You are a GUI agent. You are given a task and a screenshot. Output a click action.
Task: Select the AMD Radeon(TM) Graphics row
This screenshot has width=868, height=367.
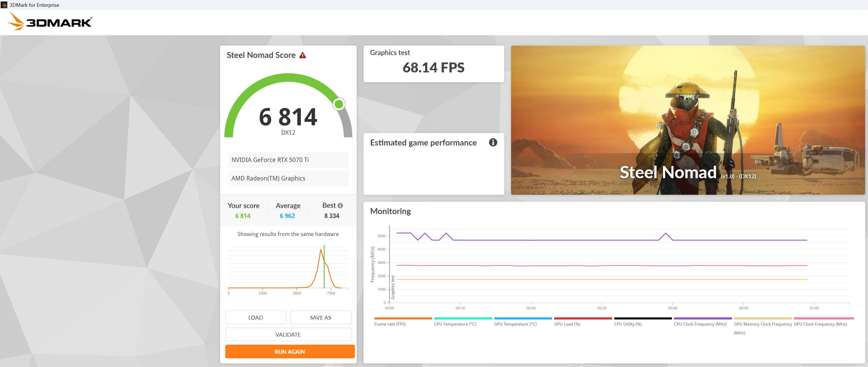[x=288, y=178]
